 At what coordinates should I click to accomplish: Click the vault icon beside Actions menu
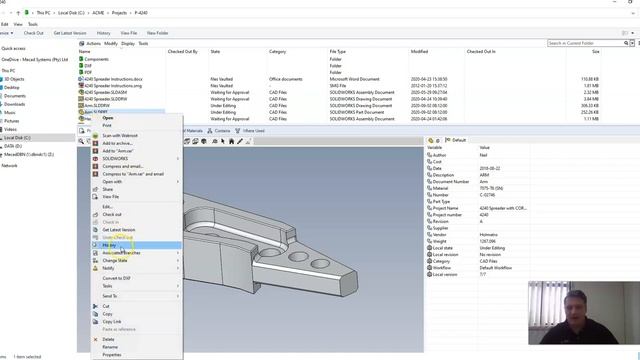pyautogui.click(x=82, y=43)
